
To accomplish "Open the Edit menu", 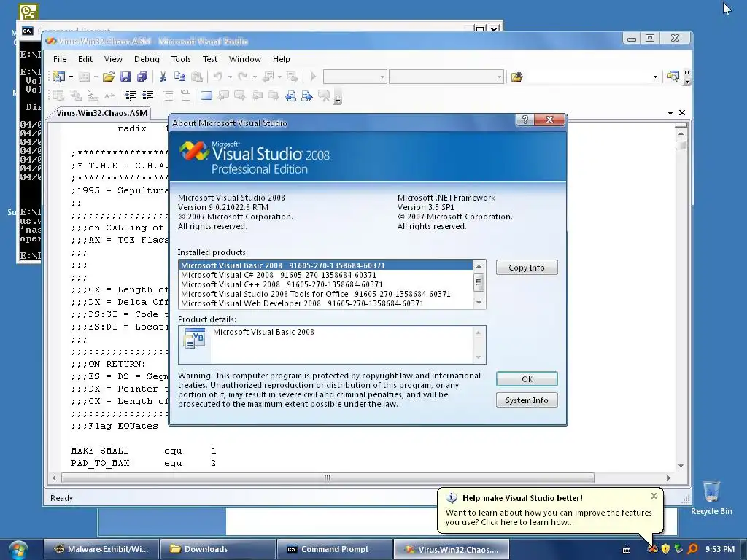I will coord(85,59).
